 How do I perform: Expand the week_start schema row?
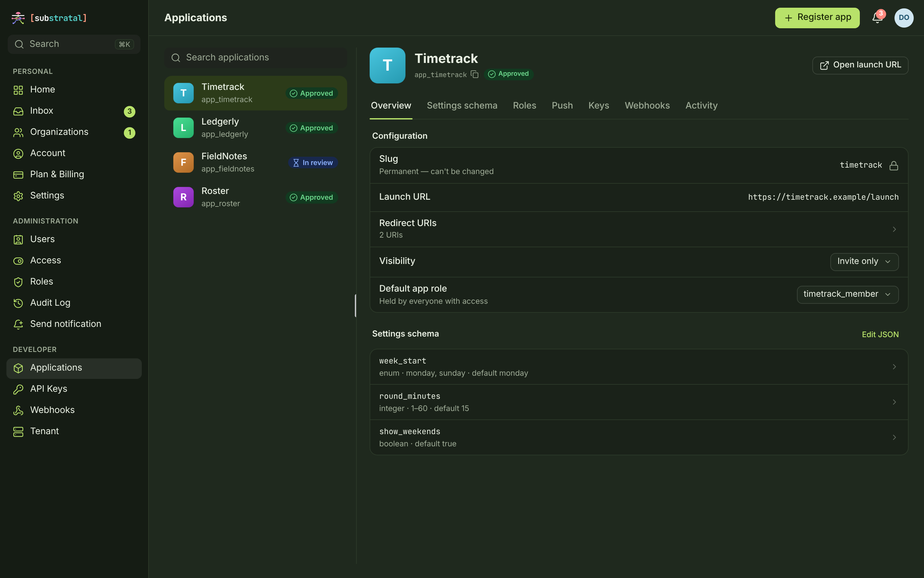pyautogui.click(x=639, y=367)
